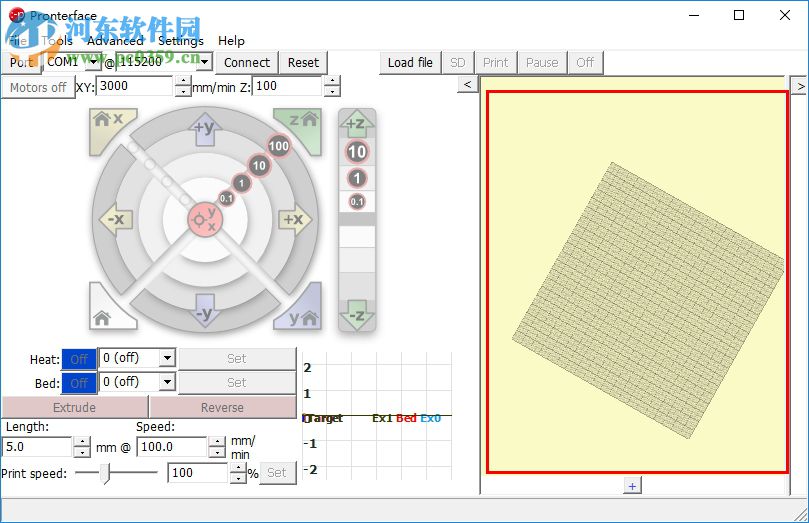The height and width of the screenshot is (523, 809).
Task: Click Set next to Bed temperature
Action: tap(237, 383)
